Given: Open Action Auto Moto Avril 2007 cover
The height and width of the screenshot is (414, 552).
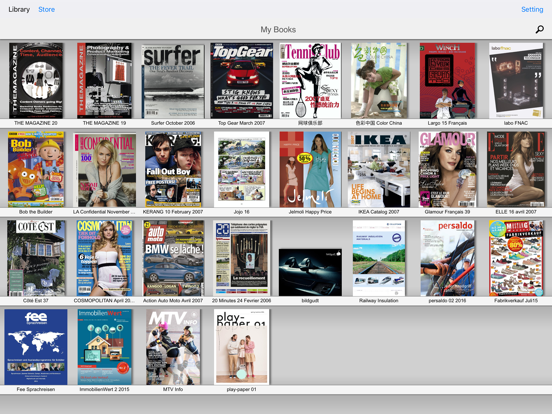Looking at the screenshot, I should tap(173, 258).
